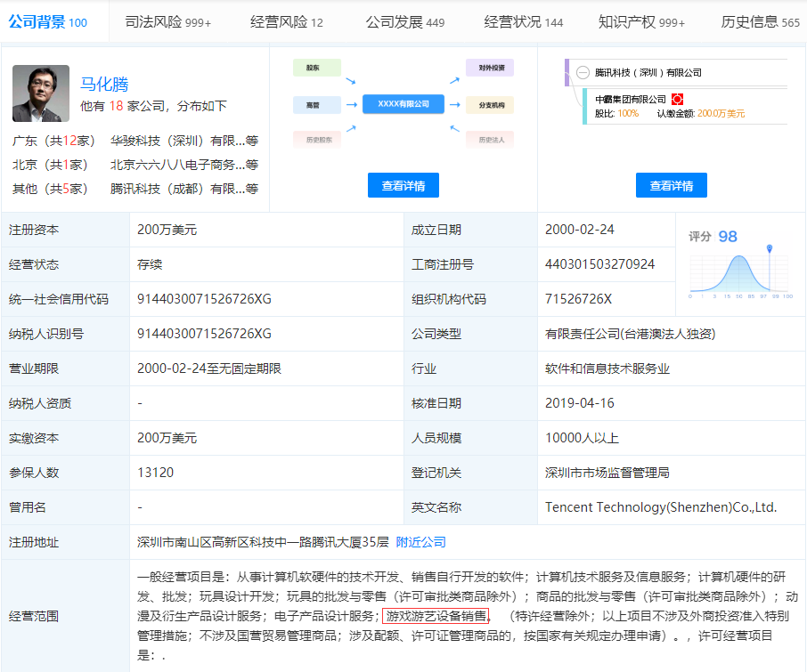Viewport: 807px width, 672px height.
Task: Click the 统一社会信用代码 value 9144030071526726XG
Action: pos(204,299)
